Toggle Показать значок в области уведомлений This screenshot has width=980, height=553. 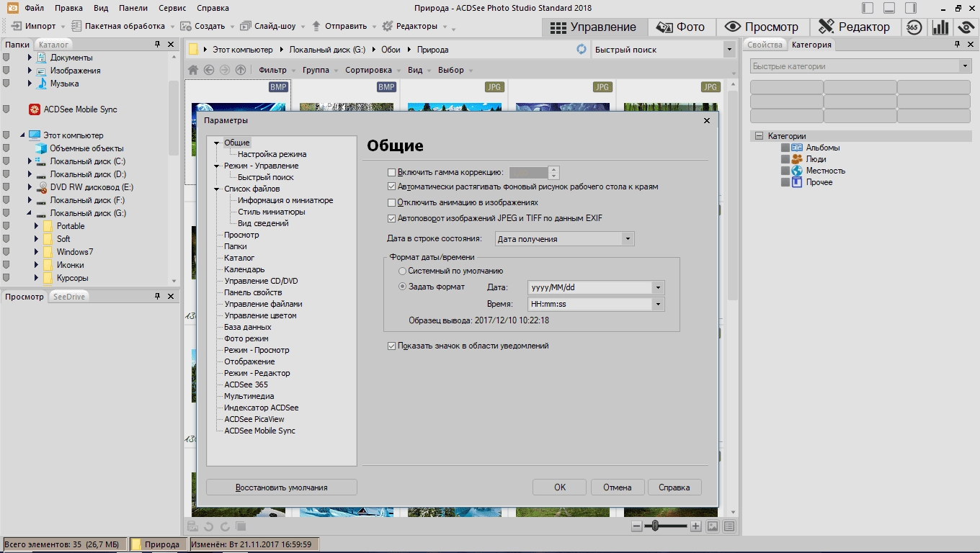click(x=392, y=346)
